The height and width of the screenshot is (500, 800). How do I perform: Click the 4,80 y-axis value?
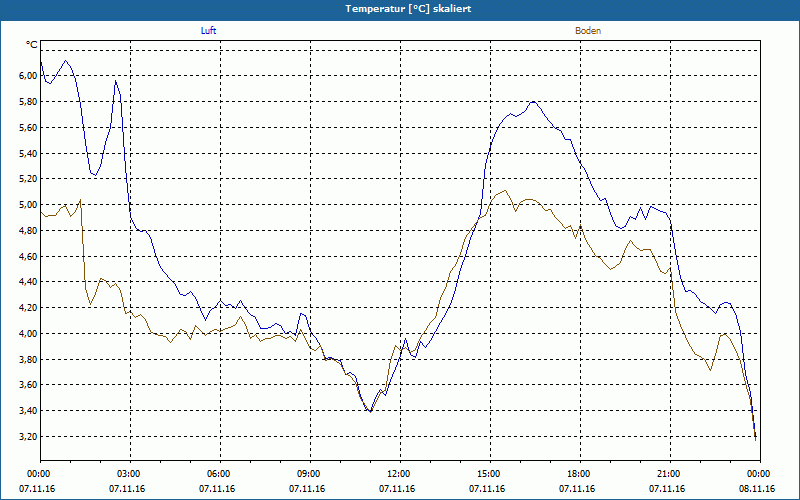point(28,230)
